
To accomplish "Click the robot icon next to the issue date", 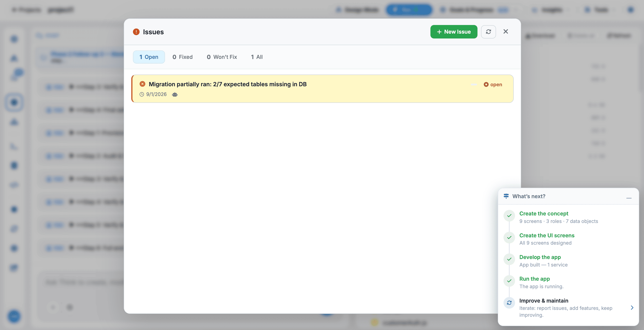I will coord(175,94).
